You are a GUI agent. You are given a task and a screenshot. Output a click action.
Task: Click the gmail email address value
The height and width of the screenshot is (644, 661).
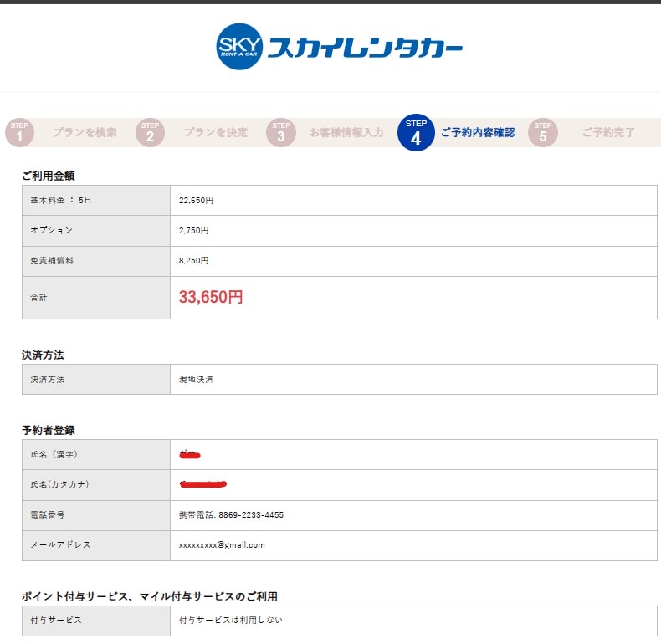coord(222,545)
